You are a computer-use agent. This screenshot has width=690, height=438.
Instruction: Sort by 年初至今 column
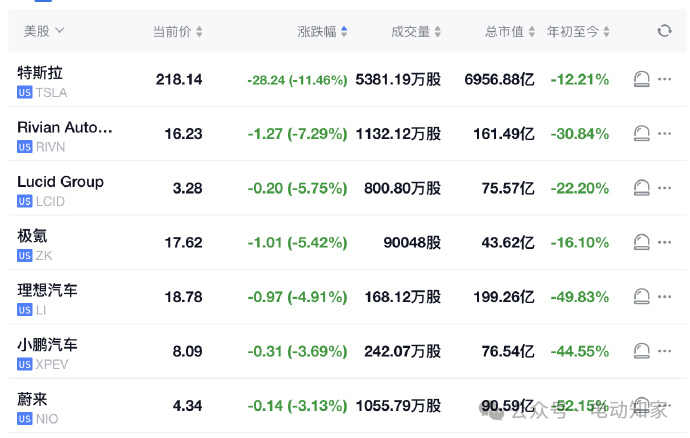click(578, 31)
